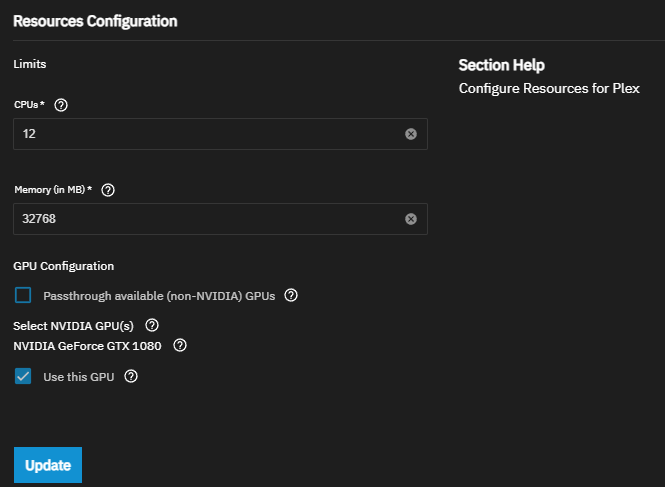Click the Configure Resources for Plex text

[x=548, y=89]
